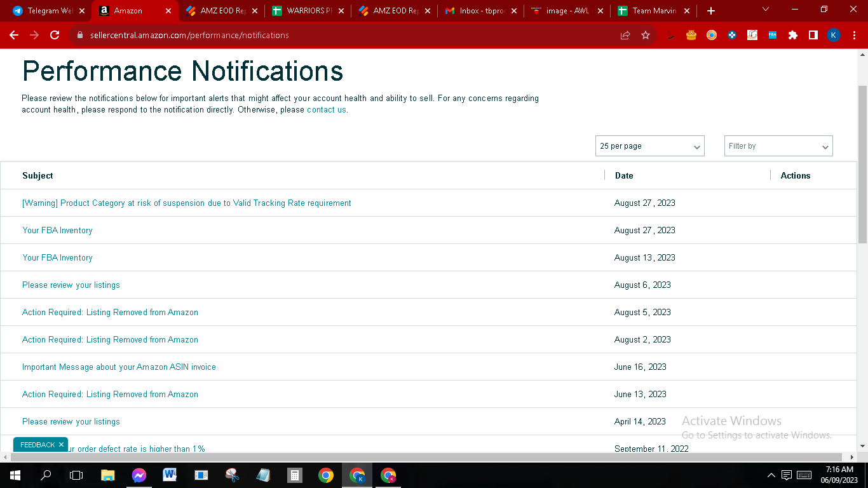
Task: Open a new browser tab
Action: [711, 11]
